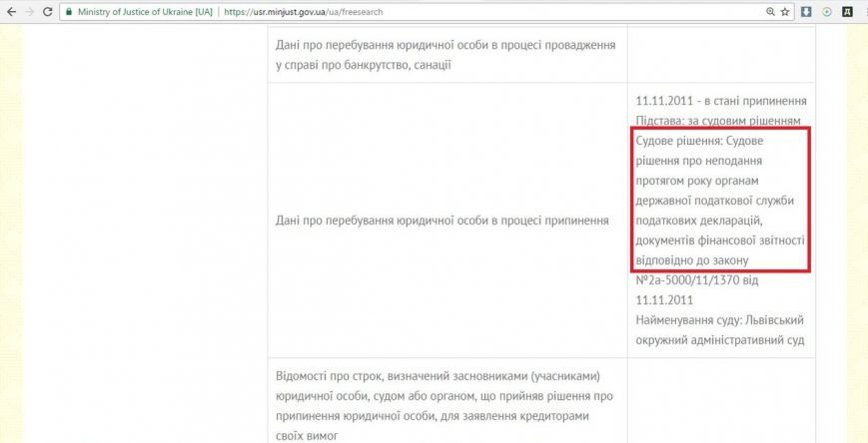Select the 'Судове рішення' court decision description text

pyautogui.click(x=719, y=201)
